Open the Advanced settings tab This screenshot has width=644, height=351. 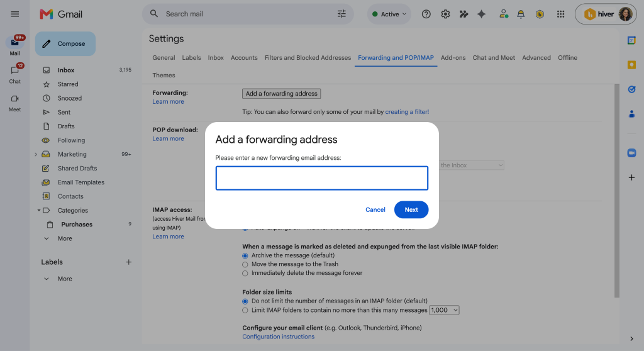tap(536, 58)
